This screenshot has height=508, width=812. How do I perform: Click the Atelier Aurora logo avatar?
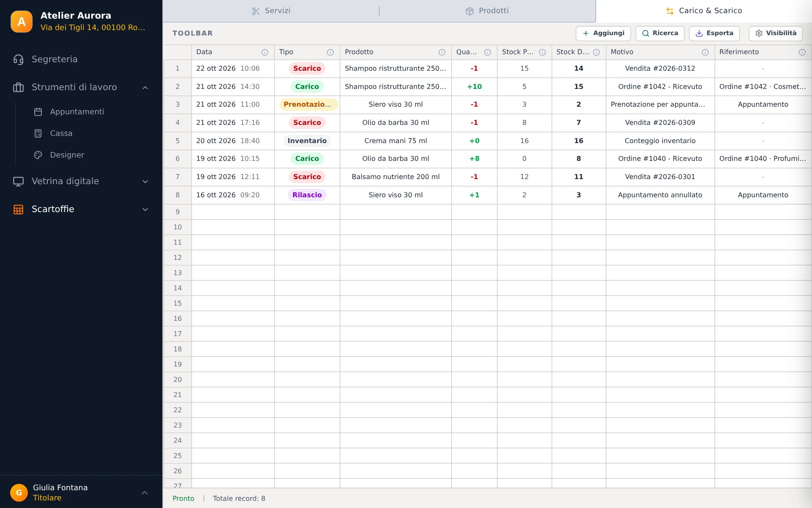point(22,22)
